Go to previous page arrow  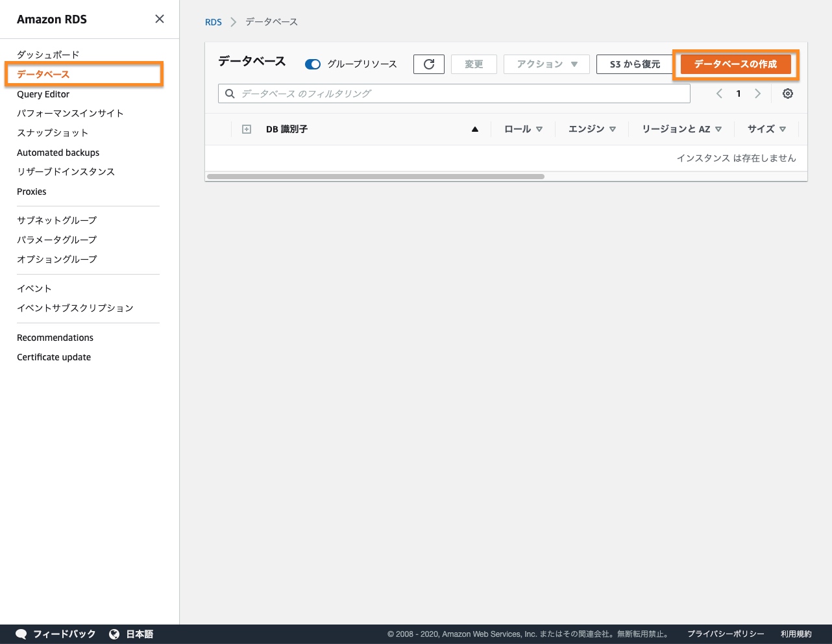[719, 93]
